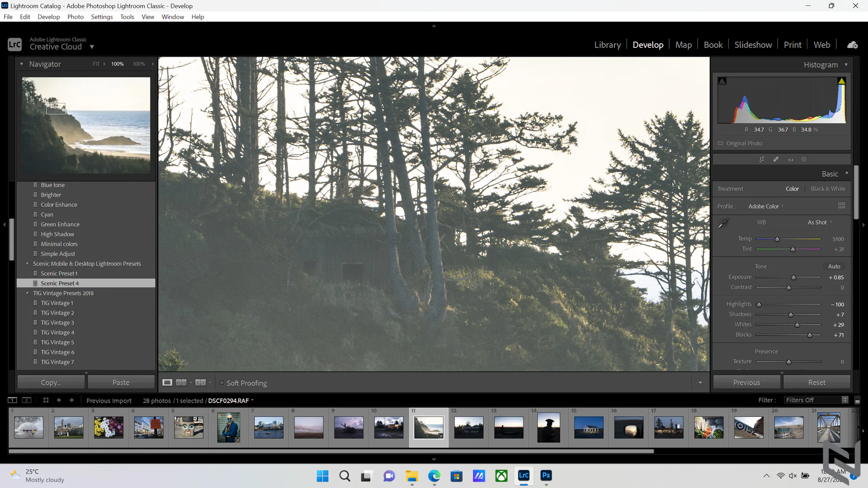Select the Crop Overlay tool
Screen dimensions: 868x488
point(762,159)
